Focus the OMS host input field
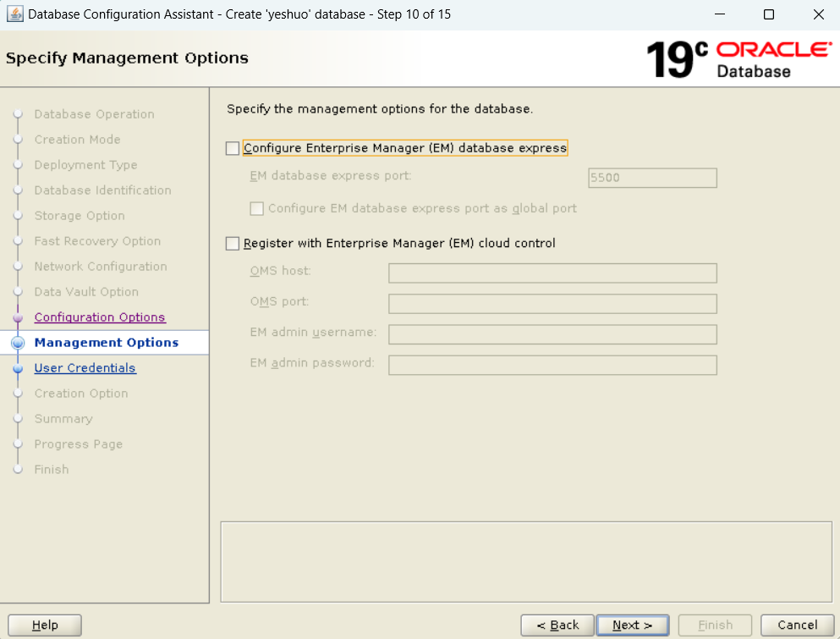Image resolution: width=840 pixels, height=639 pixels. [552, 273]
